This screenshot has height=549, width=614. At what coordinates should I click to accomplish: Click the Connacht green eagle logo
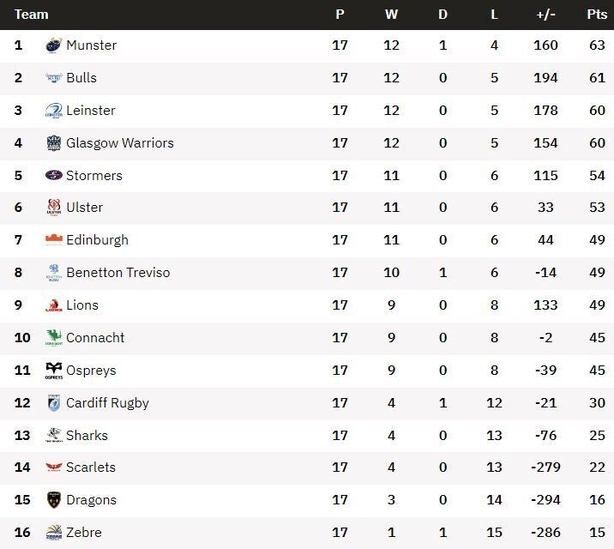point(54,338)
